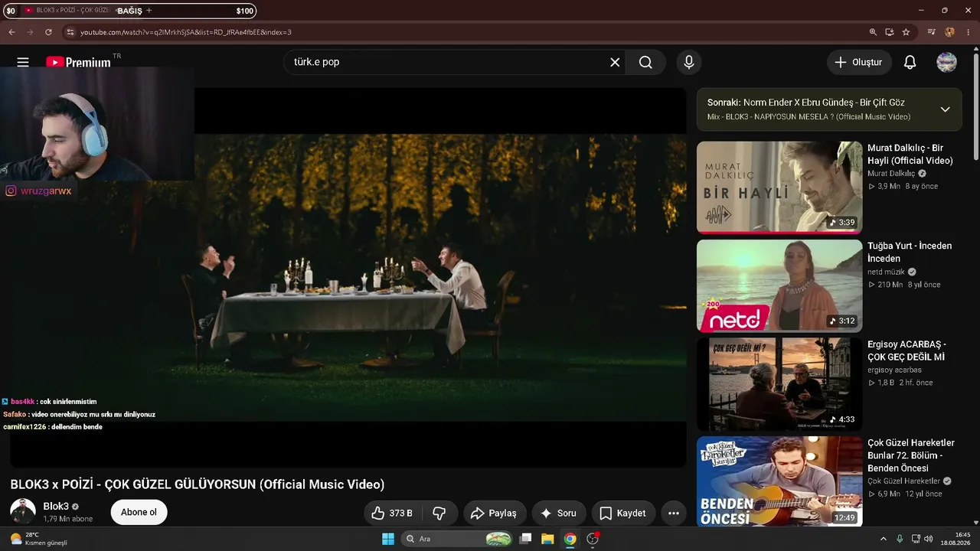Click the music video player area
980x551 pixels.
click(x=348, y=277)
